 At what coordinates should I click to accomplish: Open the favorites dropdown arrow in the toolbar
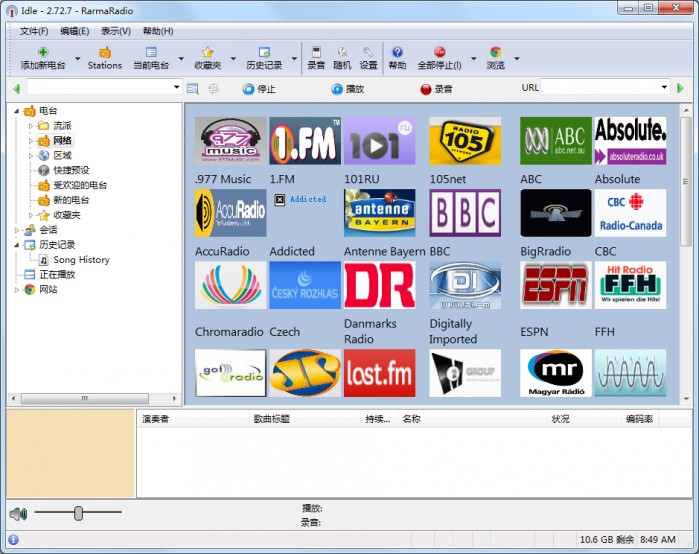[x=233, y=58]
